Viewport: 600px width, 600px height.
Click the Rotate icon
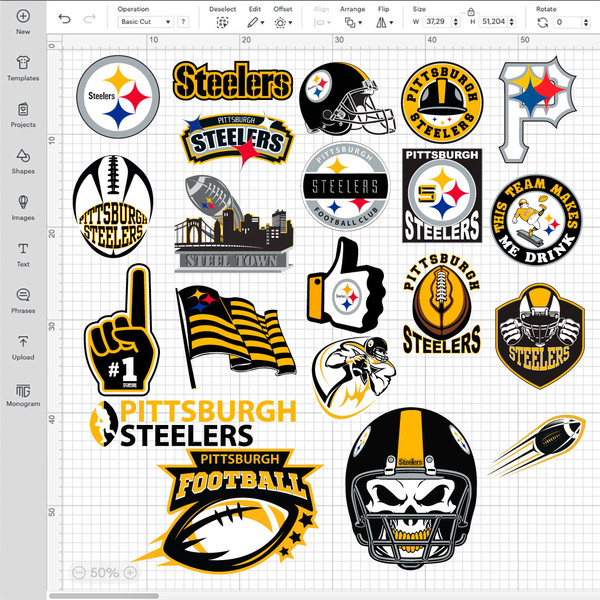tap(543, 22)
